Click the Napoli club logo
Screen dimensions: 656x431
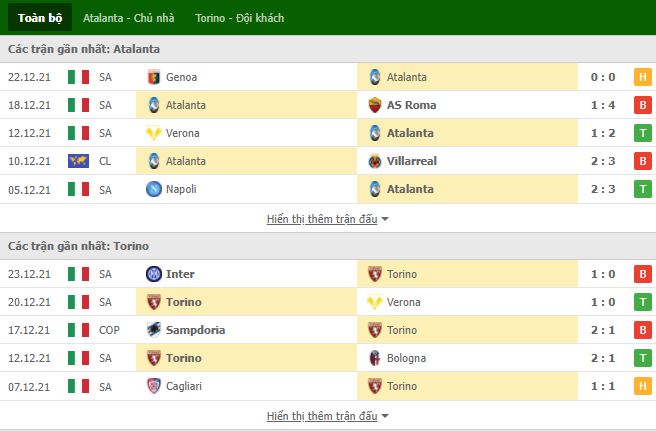(x=154, y=189)
